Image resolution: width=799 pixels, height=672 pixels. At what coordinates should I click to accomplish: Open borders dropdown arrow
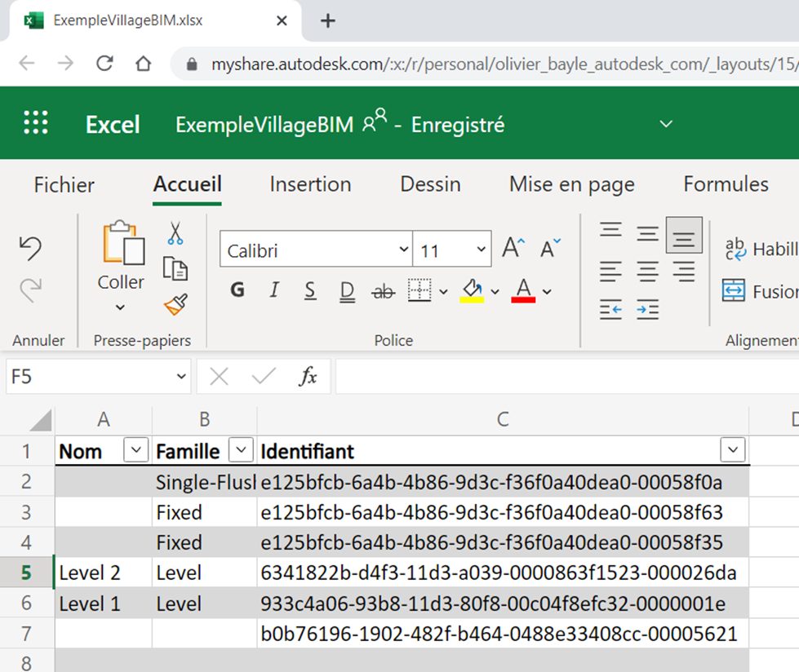pyautogui.click(x=443, y=292)
